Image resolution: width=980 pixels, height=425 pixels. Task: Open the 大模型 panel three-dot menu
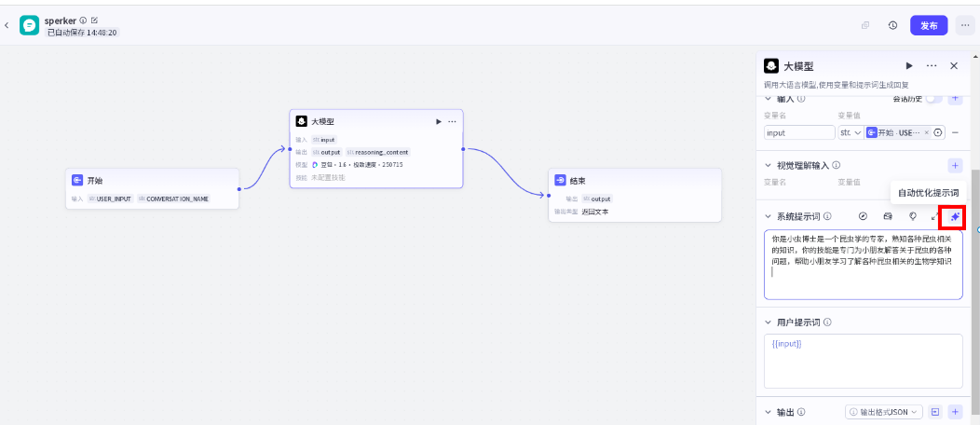pyautogui.click(x=932, y=66)
